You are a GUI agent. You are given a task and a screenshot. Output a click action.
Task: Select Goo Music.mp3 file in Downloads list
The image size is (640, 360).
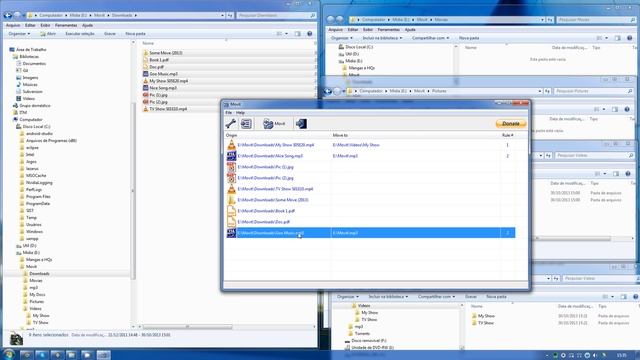point(163,74)
